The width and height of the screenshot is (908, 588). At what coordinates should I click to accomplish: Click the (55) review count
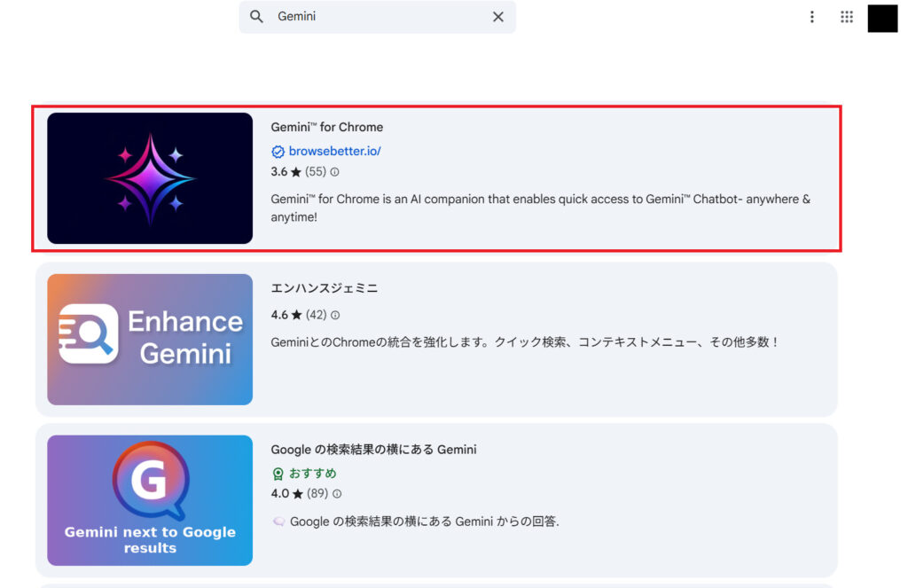(316, 172)
